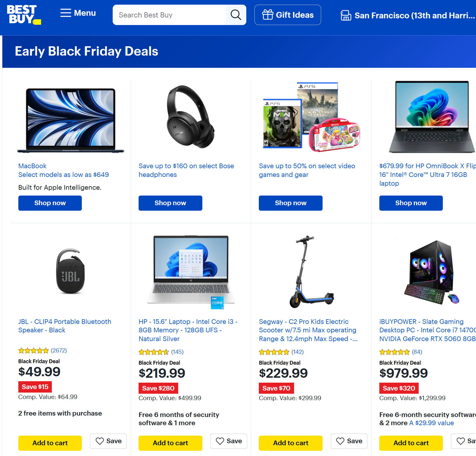Type in the Search Best Buy field
The width and height of the screenshot is (476, 456).
[169, 15]
